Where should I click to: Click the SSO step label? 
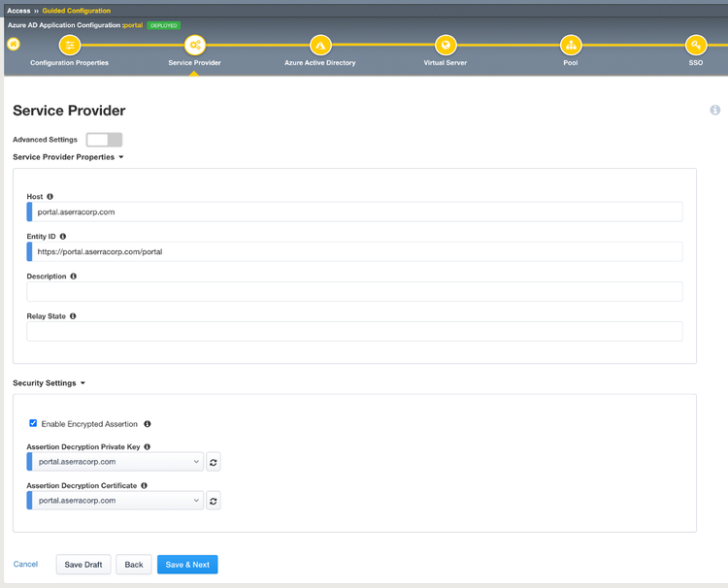696,63
